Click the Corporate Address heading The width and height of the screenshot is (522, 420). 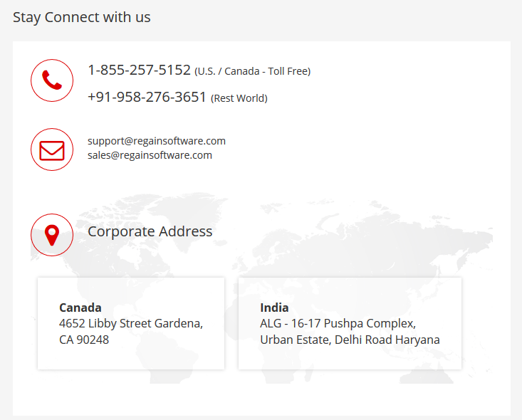150,231
